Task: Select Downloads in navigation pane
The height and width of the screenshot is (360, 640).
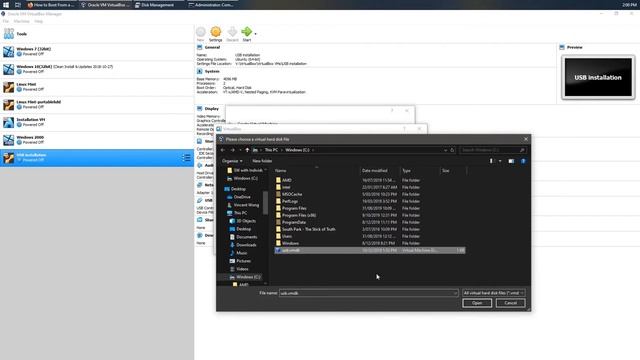Action: [246, 245]
